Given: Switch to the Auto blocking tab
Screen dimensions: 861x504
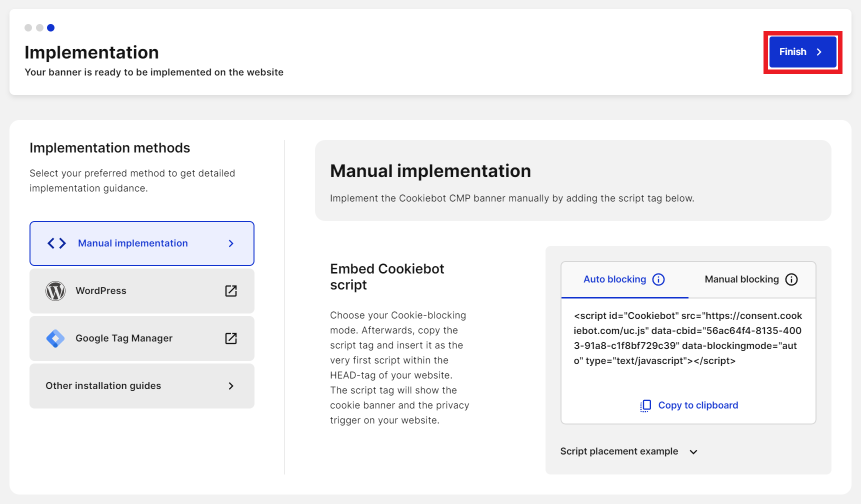Looking at the screenshot, I should 614,279.
